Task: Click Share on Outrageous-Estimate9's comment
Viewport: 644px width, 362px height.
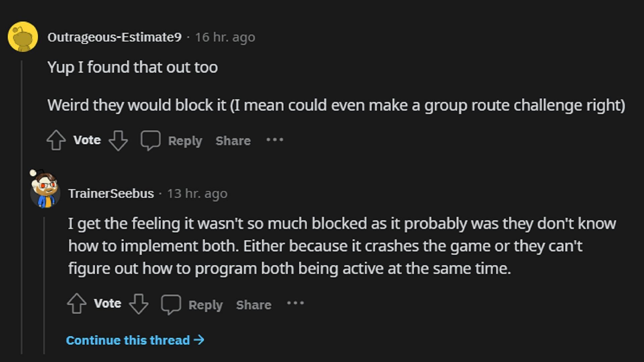Action: 233,140
